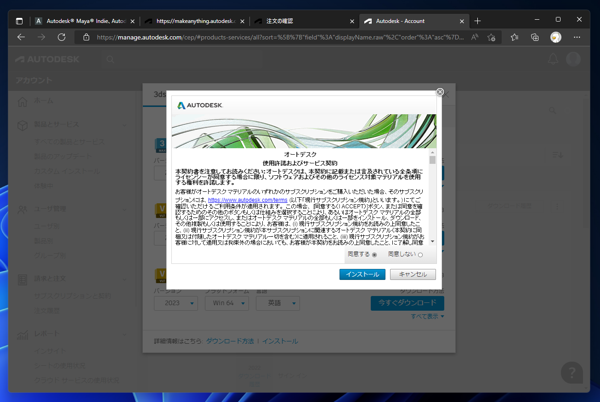Click the users icon for ユーザ管理
The width and height of the screenshot is (600, 402).
pyautogui.click(x=23, y=209)
